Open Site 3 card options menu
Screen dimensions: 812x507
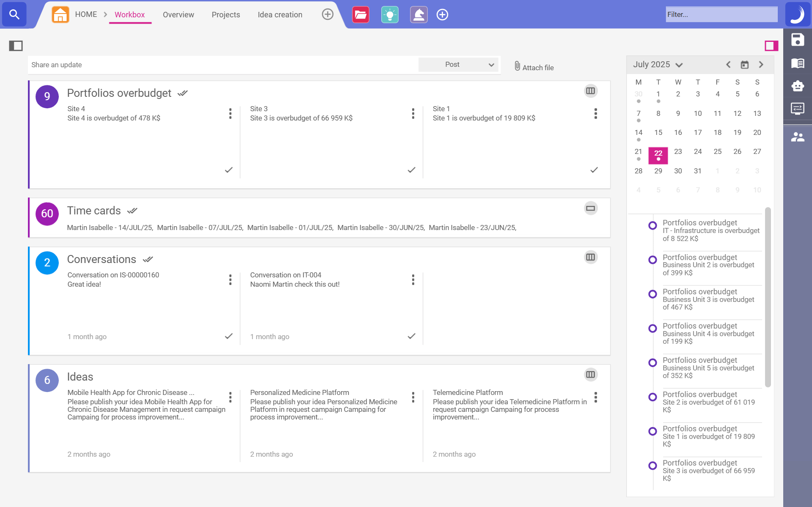coord(413,113)
